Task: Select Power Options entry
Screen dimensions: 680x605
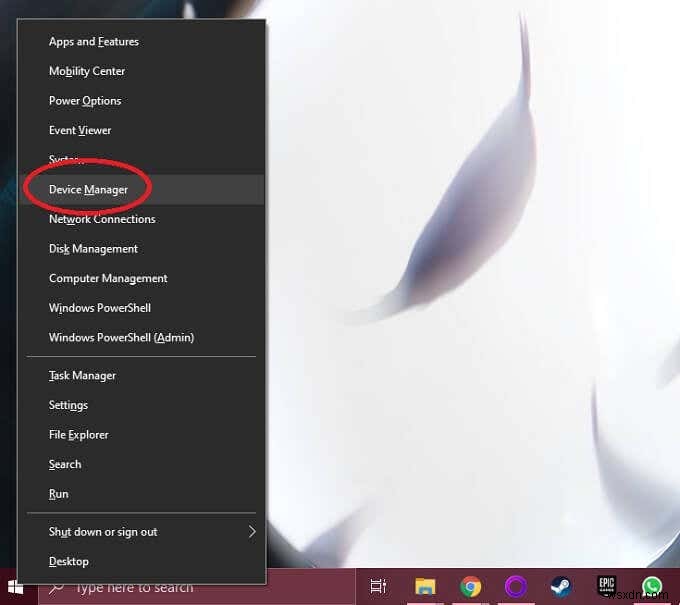Action: coord(141,101)
